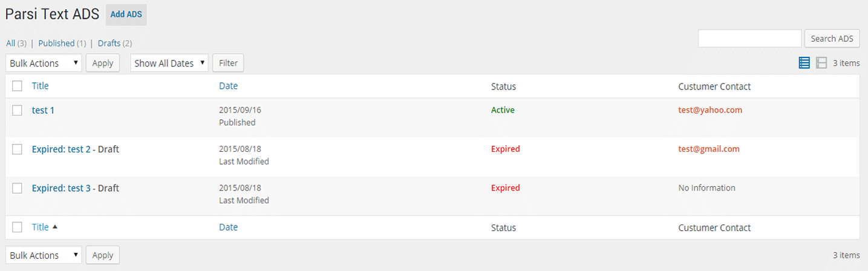Tick the checkbox for Expired: test 2

pos(18,149)
